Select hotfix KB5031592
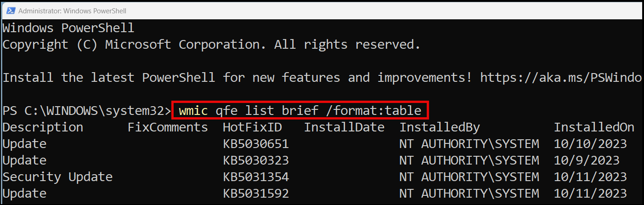 pos(256,194)
